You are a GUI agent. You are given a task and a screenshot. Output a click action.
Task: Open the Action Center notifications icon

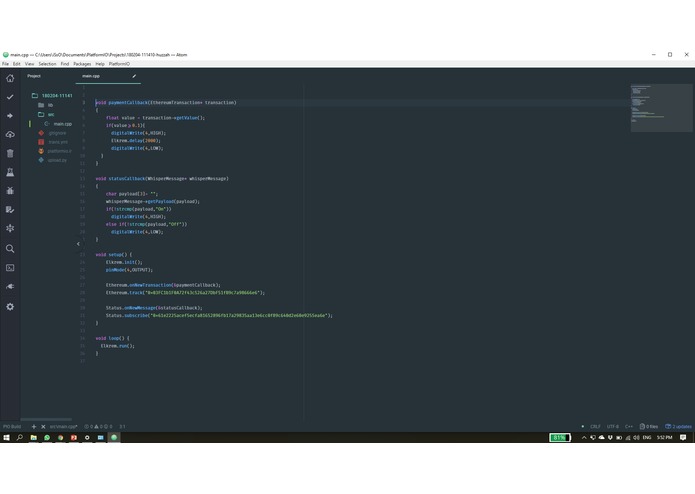coord(683,437)
